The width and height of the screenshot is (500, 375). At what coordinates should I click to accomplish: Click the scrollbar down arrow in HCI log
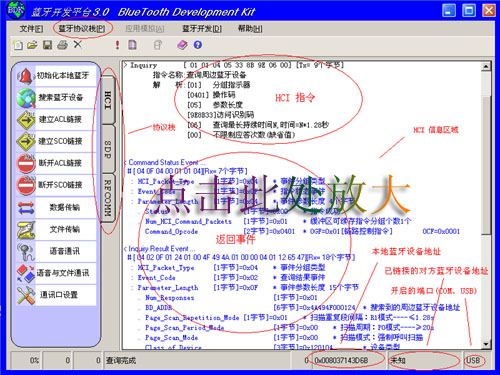pos(486,344)
